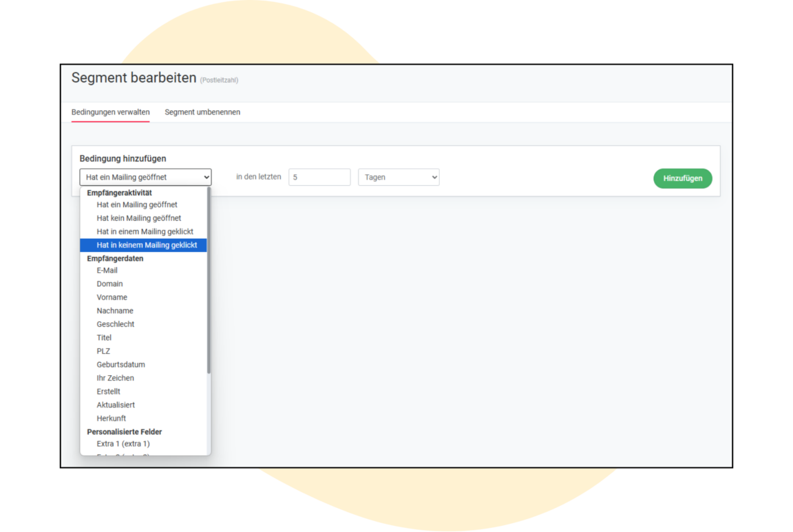Pick the Domain option in list
Image resolution: width=793 pixels, height=532 pixels.
coord(110,284)
